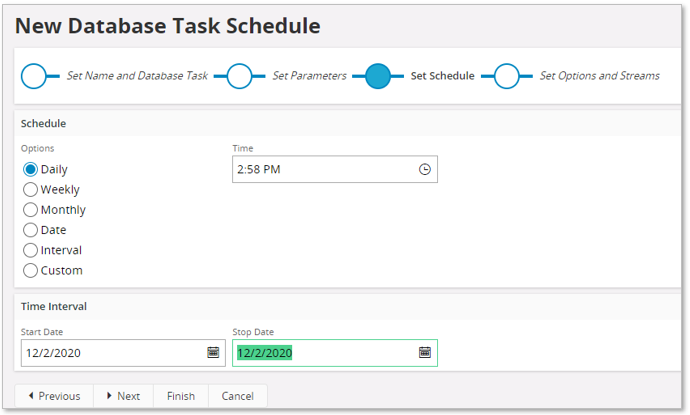The height and width of the screenshot is (415, 690).
Task: Go to the Set Parameters step label
Action: pos(309,76)
